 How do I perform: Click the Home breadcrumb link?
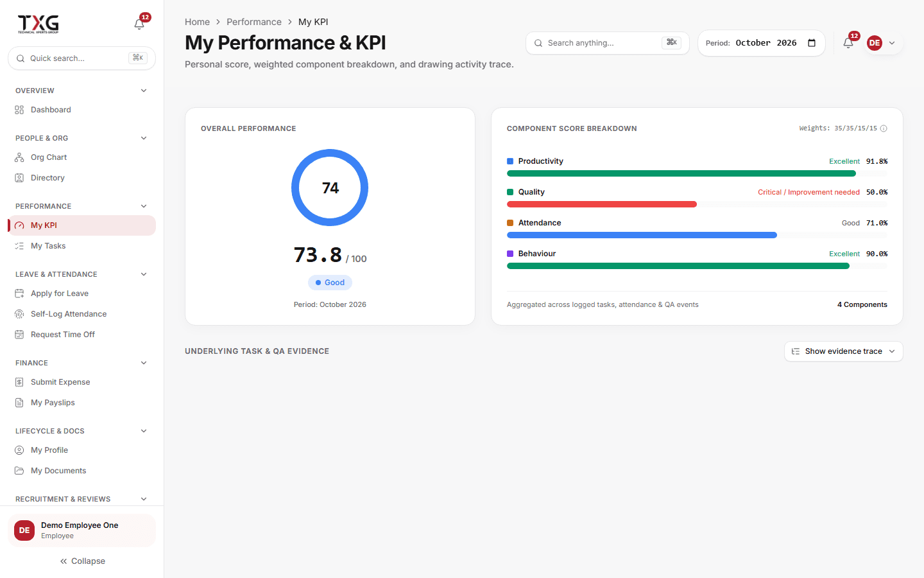(197, 22)
